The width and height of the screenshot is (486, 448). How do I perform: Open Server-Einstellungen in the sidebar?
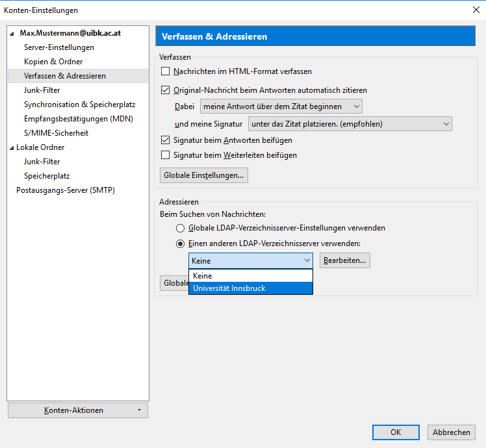point(59,47)
